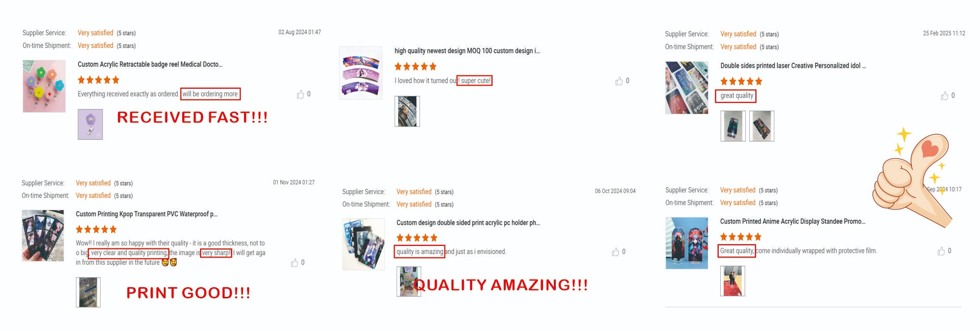Open anime acrylic standee product image
Viewport: 980px width, 331px height.
click(687, 243)
